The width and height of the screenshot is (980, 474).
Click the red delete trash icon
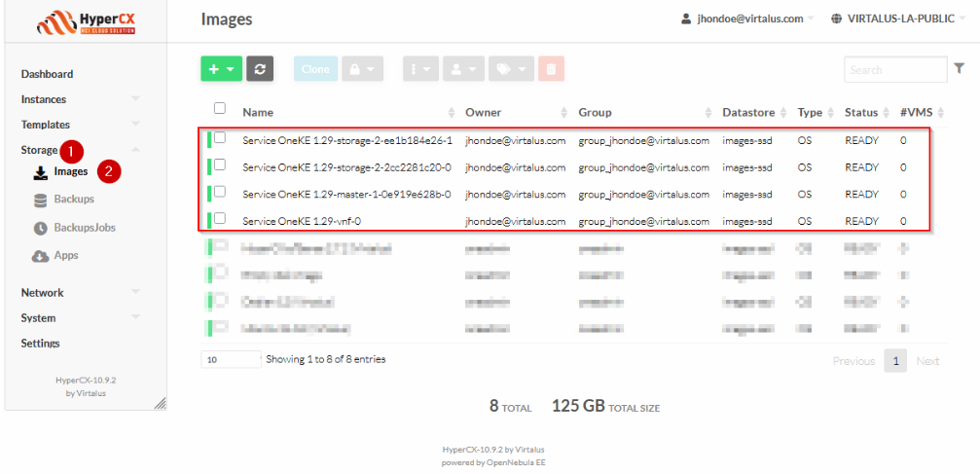coord(551,69)
